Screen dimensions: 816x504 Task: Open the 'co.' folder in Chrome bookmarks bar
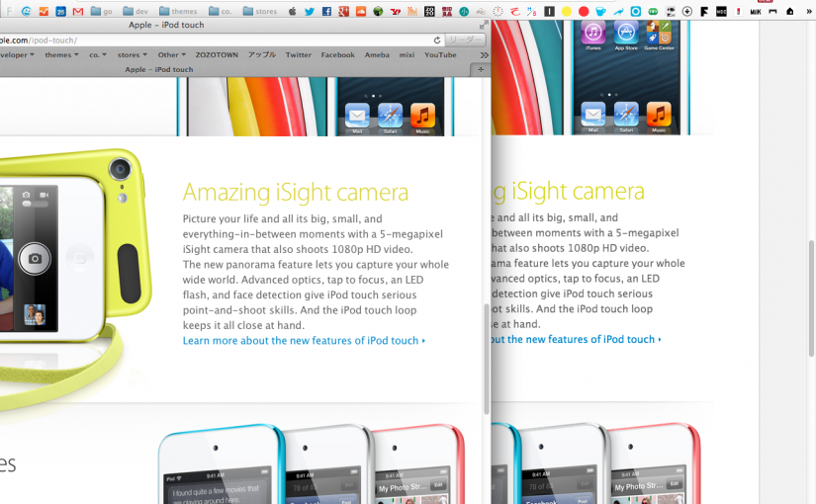(221, 11)
